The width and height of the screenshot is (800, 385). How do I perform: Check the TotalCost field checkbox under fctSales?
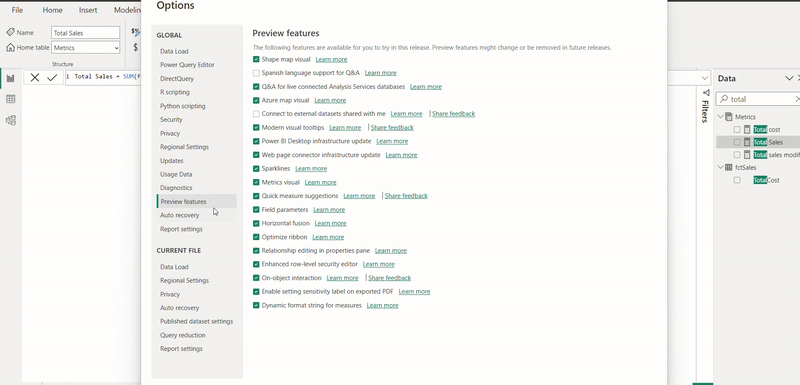click(737, 180)
